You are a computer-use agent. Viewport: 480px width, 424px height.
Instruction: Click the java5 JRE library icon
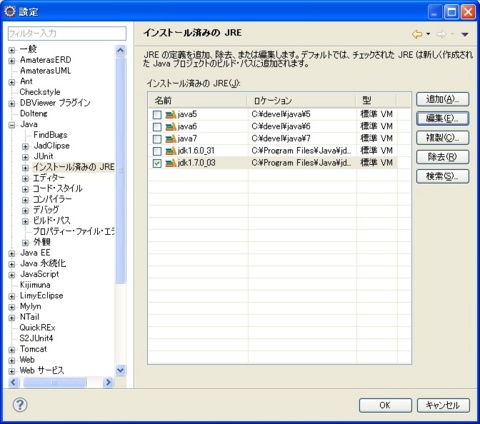171,115
